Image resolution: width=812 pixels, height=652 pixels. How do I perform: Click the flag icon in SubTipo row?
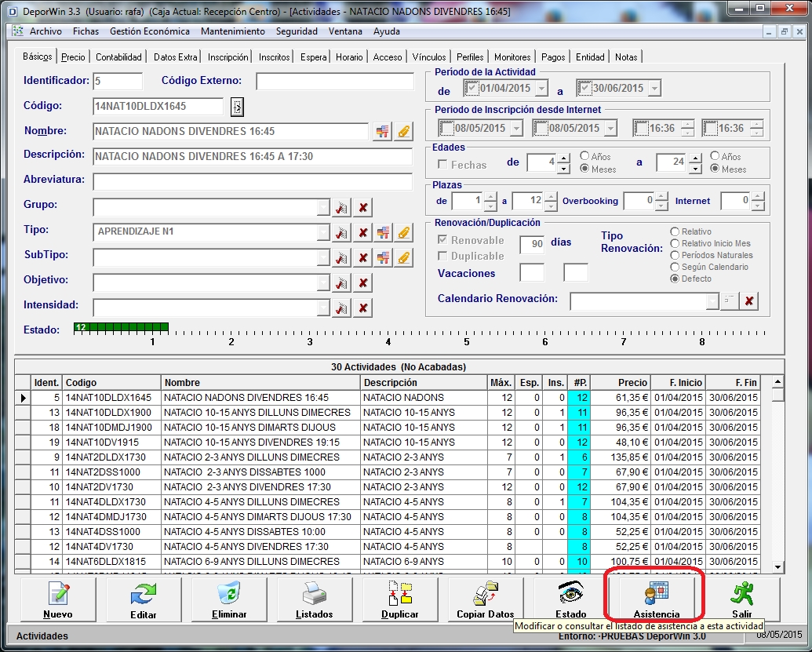pyautogui.click(x=383, y=257)
